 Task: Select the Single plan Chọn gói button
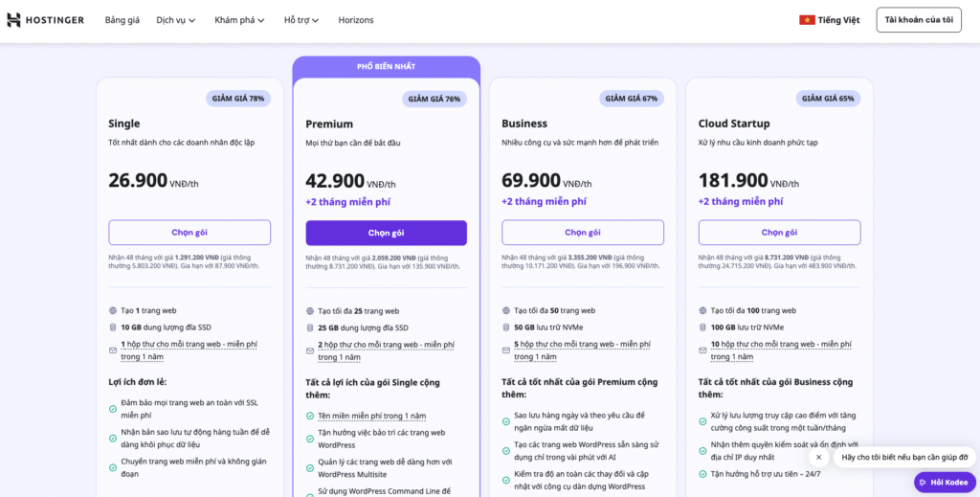189,233
